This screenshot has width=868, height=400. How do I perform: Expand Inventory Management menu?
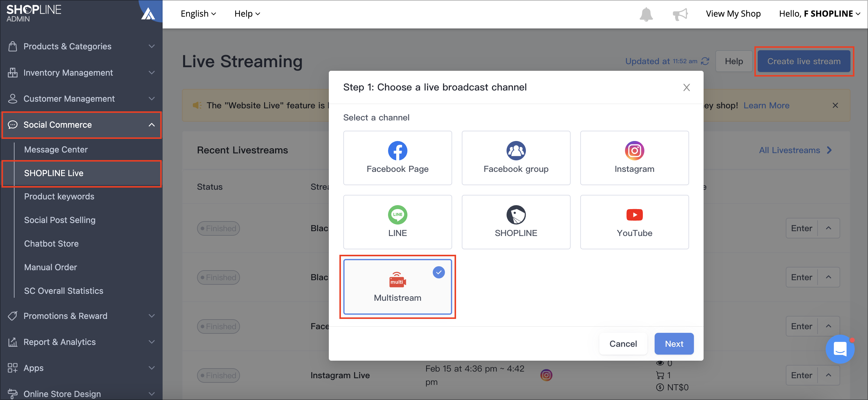pyautogui.click(x=81, y=73)
